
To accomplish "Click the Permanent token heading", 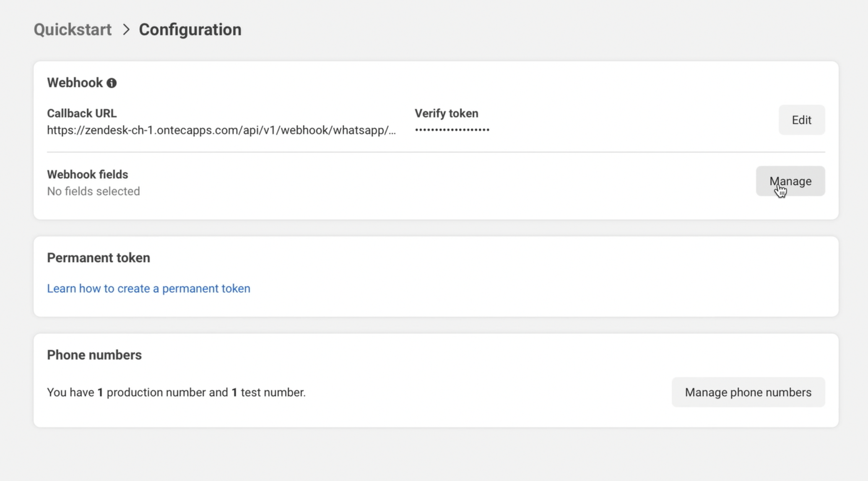I will [x=98, y=258].
